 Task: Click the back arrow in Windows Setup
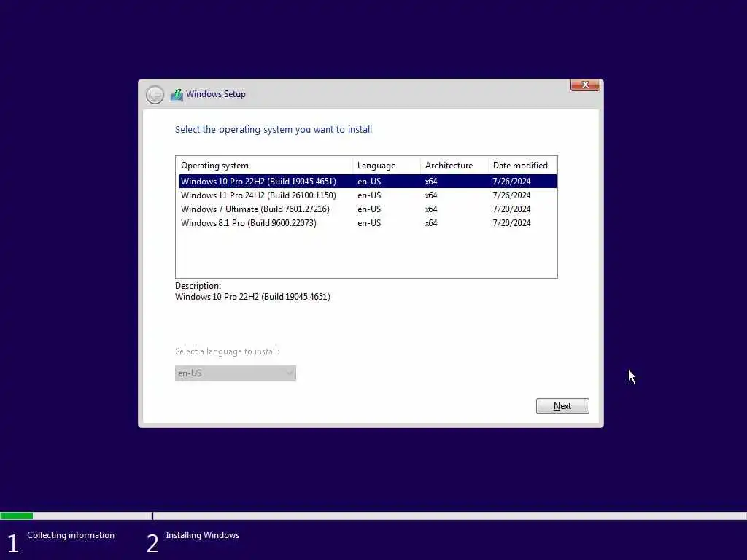pos(155,95)
